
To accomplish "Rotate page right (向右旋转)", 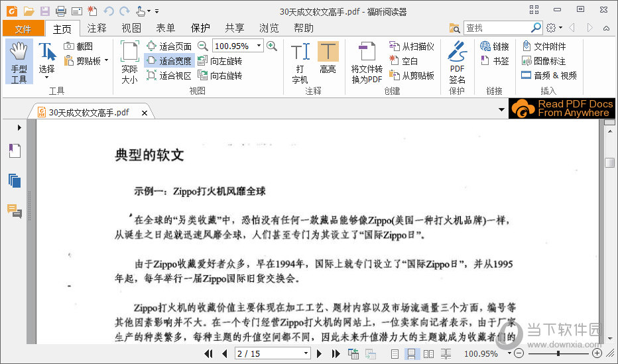I will [219, 75].
